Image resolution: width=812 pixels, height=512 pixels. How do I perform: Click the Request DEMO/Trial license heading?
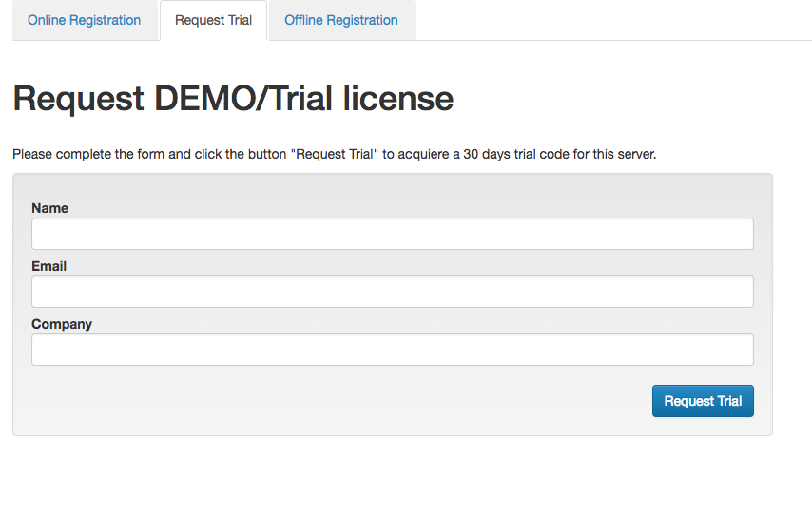233,99
